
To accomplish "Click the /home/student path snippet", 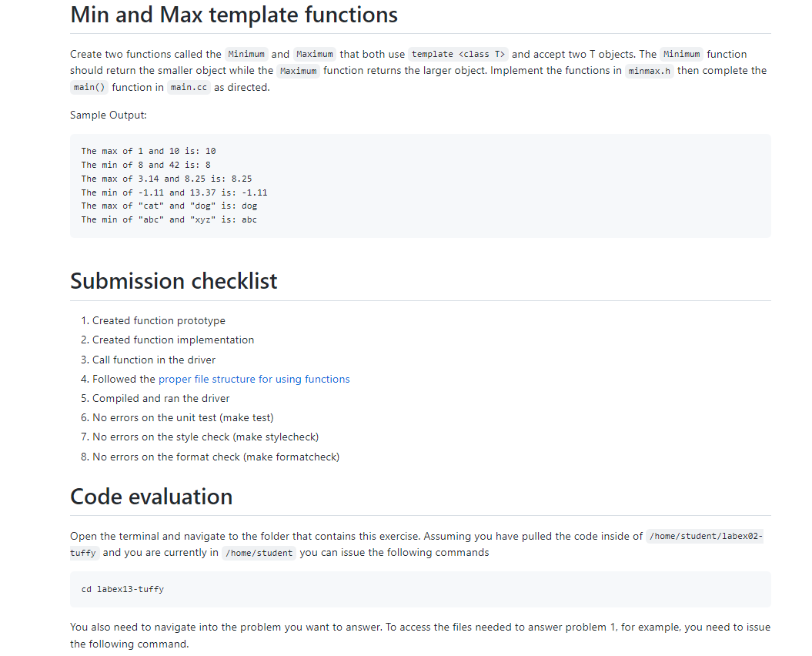I will (x=259, y=552).
